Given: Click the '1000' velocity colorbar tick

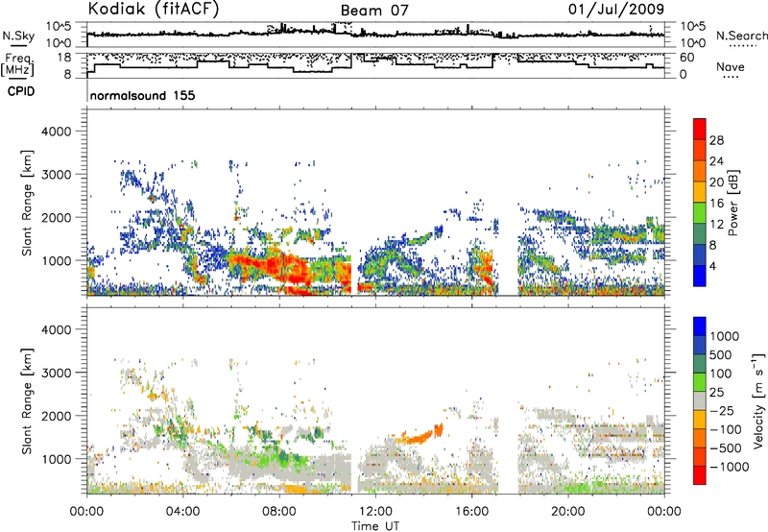Looking at the screenshot, I should coord(725,336).
